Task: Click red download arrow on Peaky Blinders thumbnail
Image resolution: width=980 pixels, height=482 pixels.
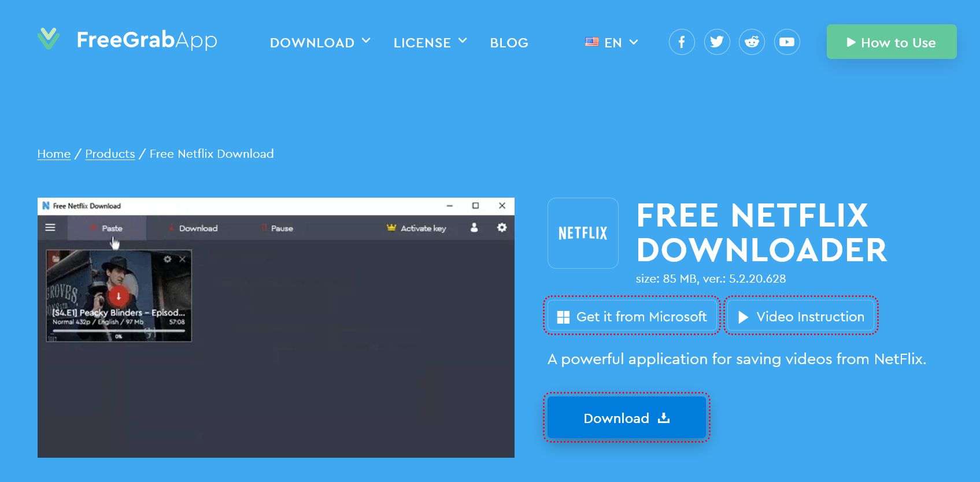Action: [x=119, y=296]
